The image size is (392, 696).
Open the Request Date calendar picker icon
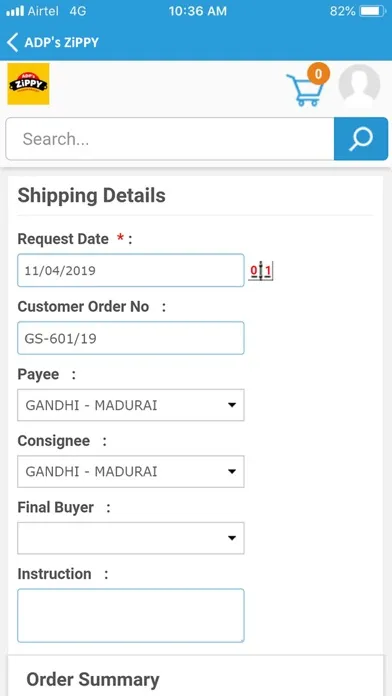pos(261,270)
